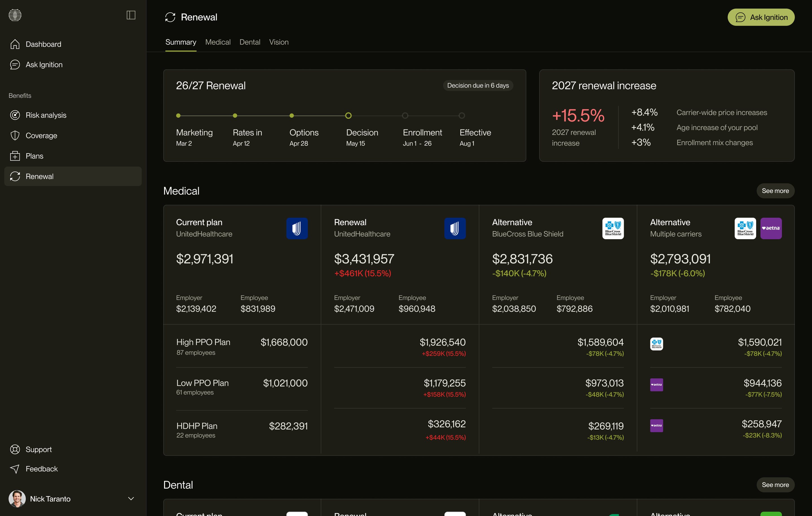Image resolution: width=812 pixels, height=516 pixels.
Task: Click the Low PPO Plan row label
Action: click(x=202, y=383)
